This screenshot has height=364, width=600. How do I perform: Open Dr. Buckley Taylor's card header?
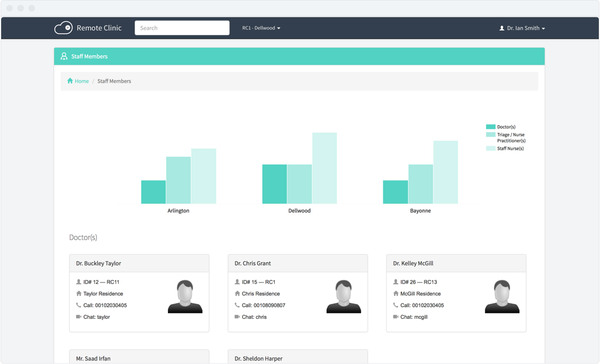pos(139,264)
